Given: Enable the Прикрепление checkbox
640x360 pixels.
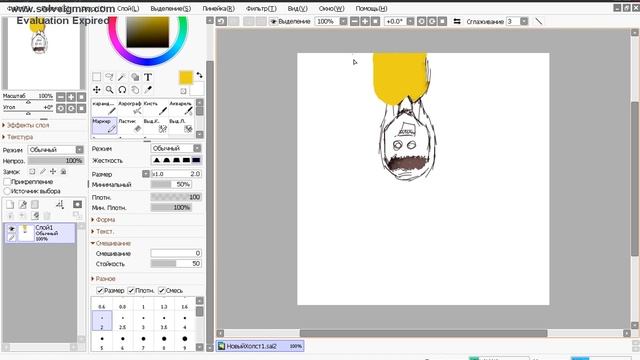Looking at the screenshot, I should (x=7, y=182).
